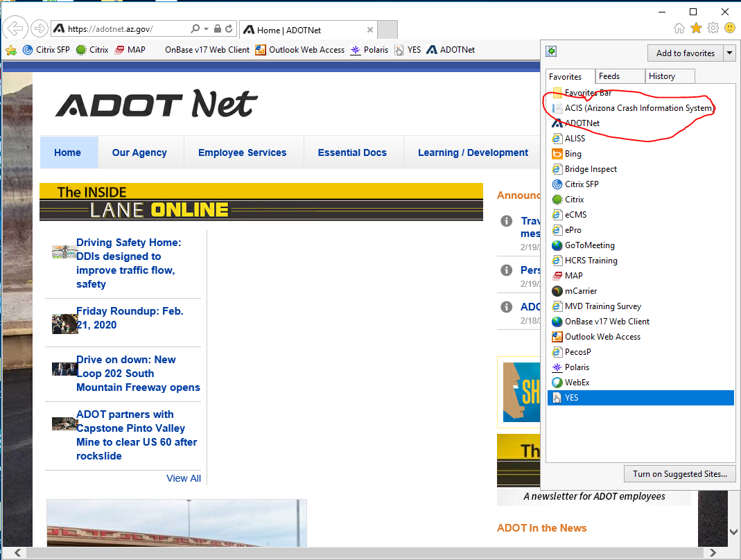Select the Favorites tab
741x560 pixels.
[x=570, y=76]
